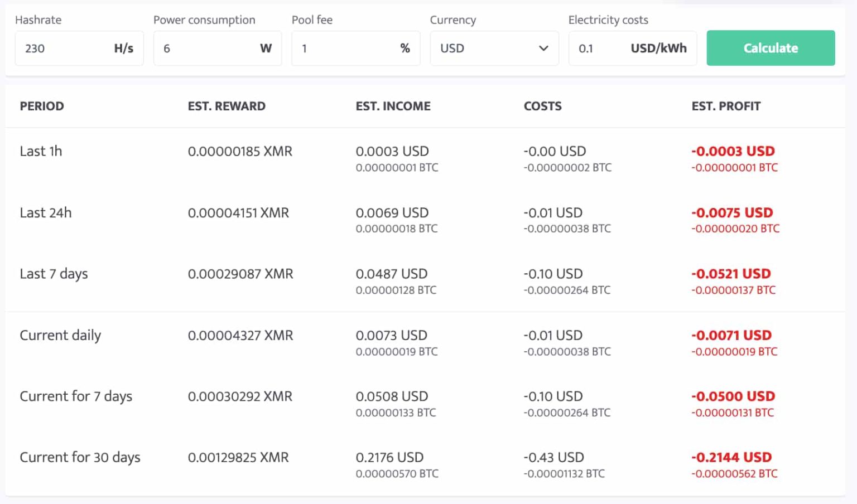Click the COSTS column header
The width and height of the screenshot is (857, 504).
click(543, 106)
